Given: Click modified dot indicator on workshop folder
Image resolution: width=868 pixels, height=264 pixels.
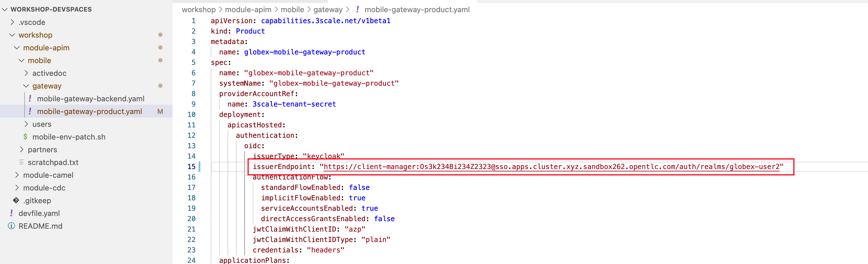Looking at the screenshot, I should click(x=160, y=35).
